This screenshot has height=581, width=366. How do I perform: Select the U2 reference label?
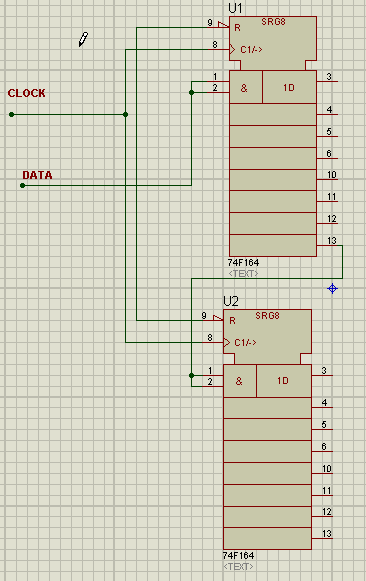click(x=231, y=301)
